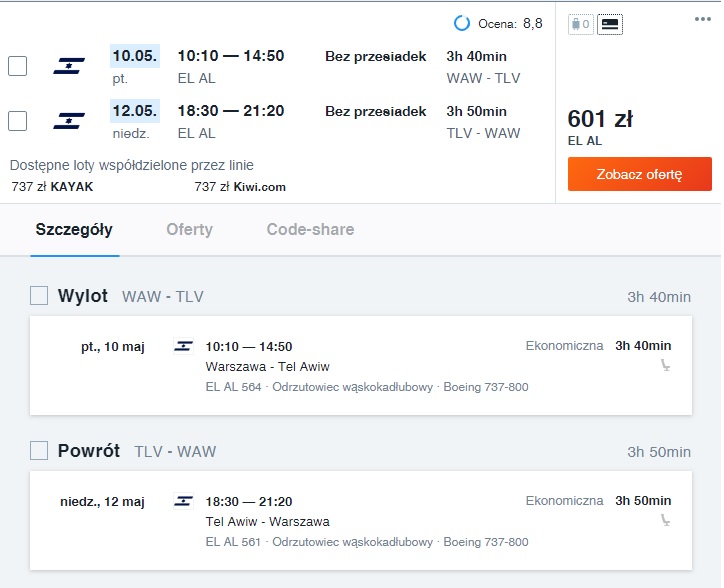Click EL AL logo on 10.05 flight row
The height and width of the screenshot is (588, 724).
pos(69,66)
